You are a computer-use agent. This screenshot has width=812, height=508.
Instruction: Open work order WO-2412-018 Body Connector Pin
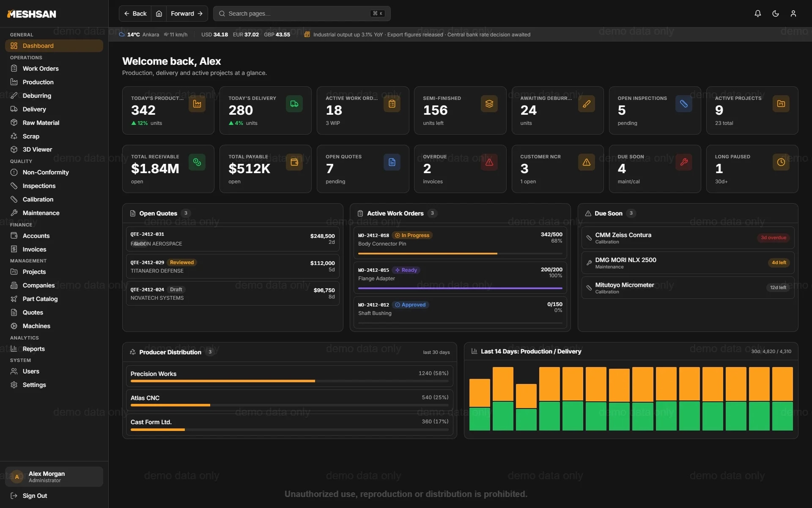(460, 243)
